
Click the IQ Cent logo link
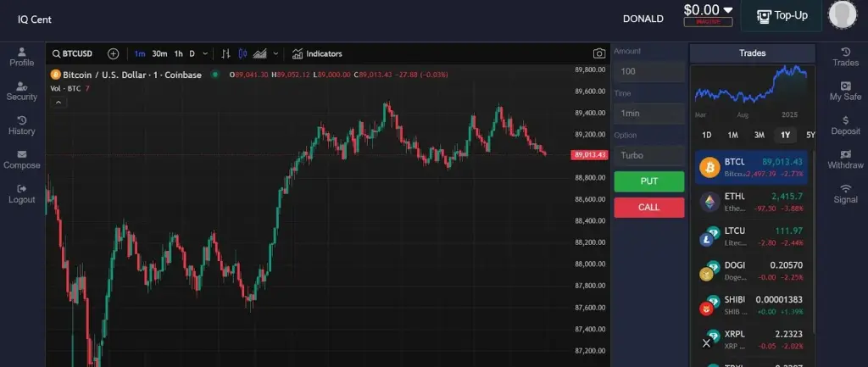[35, 19]
